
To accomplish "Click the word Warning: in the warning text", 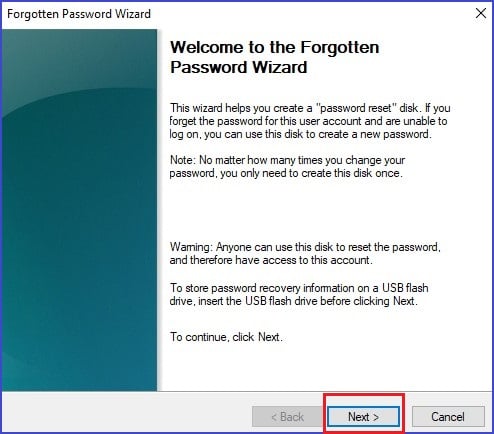I will pos(191,247).
